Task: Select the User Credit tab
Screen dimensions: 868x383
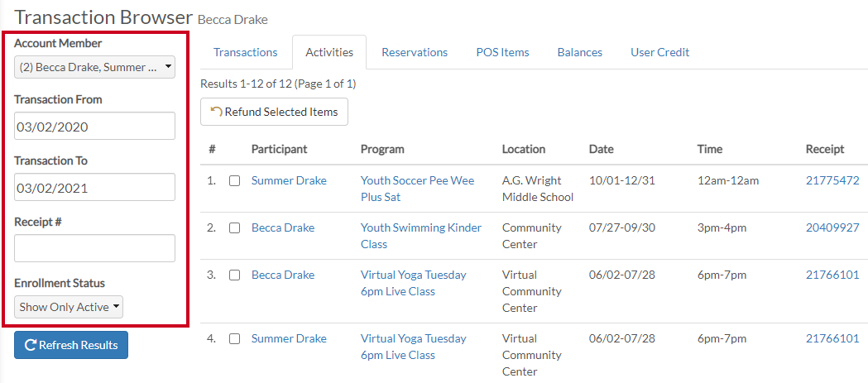Action: (659, 53)
